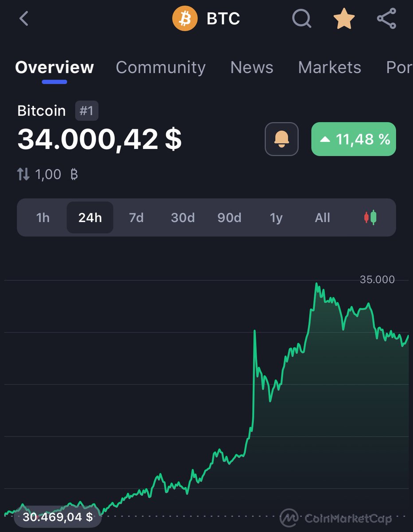Open search with the magnifier icon
The height and width of the screenshot is (532, 413).
pos(302,19)
